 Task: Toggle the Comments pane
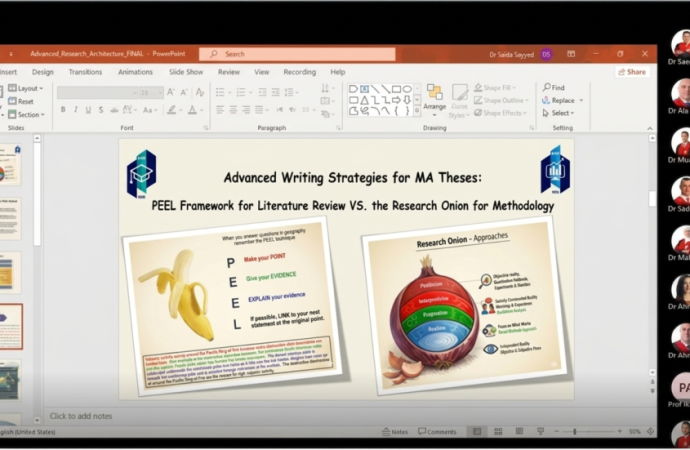(x=437, y=431)
